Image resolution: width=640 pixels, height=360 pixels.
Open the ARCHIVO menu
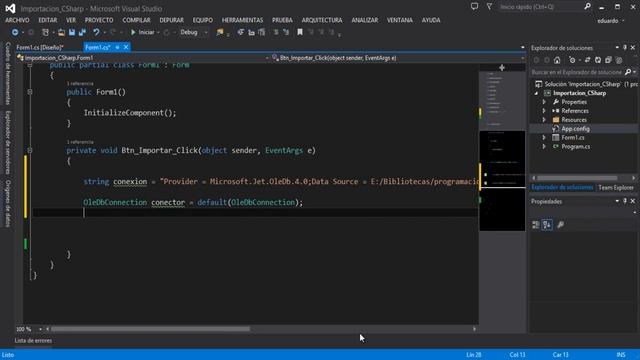click(17, 20)
